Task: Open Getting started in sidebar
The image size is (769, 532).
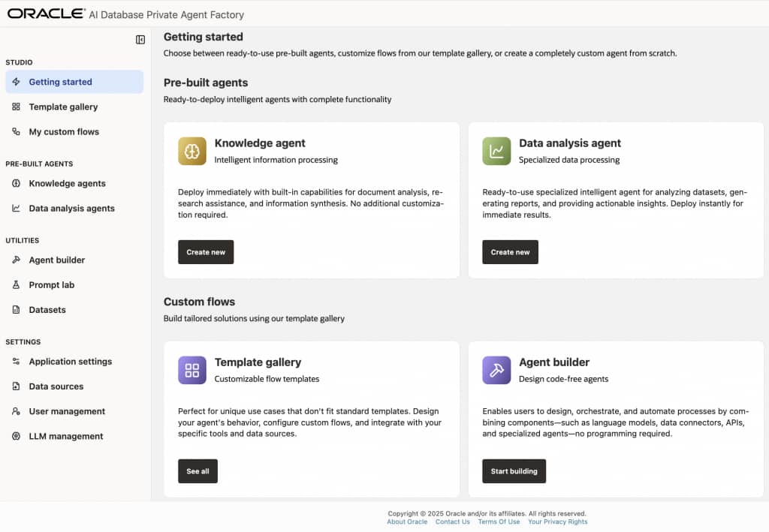Action: point(60,82)
